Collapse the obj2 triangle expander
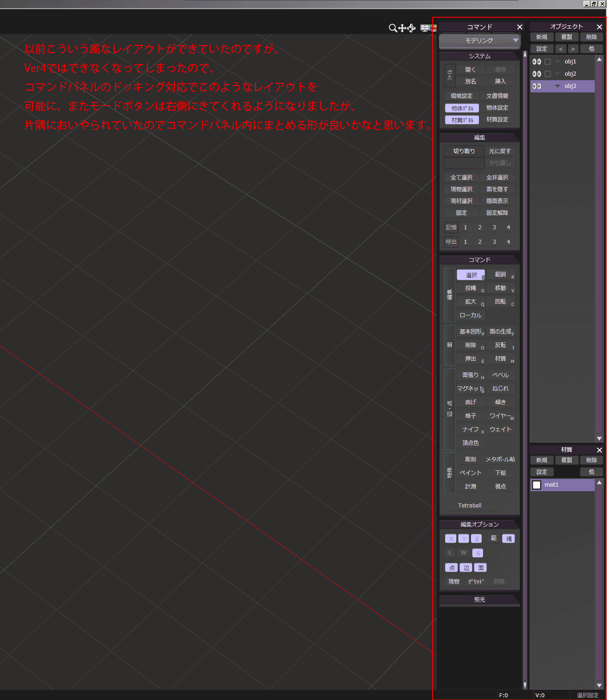The width and height of the screenshot is (607, 700). click(558, 74)
